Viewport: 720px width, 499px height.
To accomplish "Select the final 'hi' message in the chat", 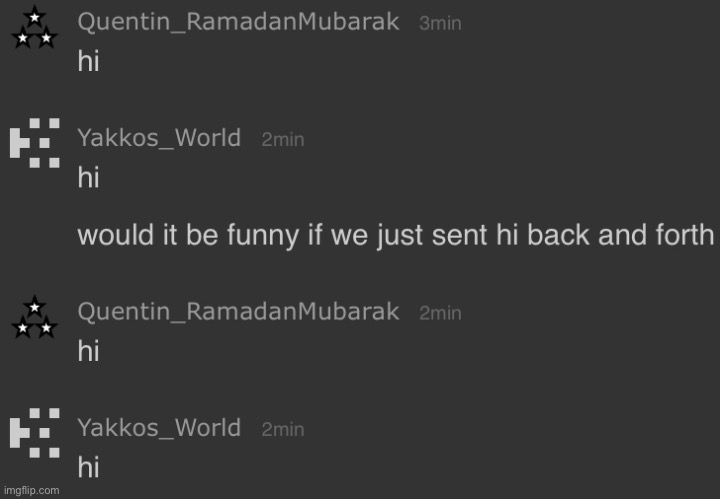I will tap(88, 467).
